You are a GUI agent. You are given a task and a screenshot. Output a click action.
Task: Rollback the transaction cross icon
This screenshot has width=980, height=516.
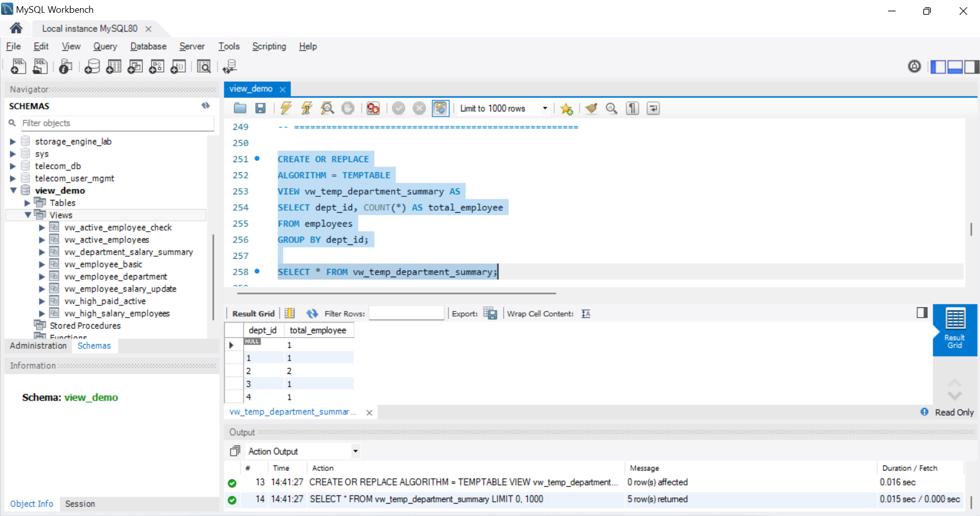(419, 108)
